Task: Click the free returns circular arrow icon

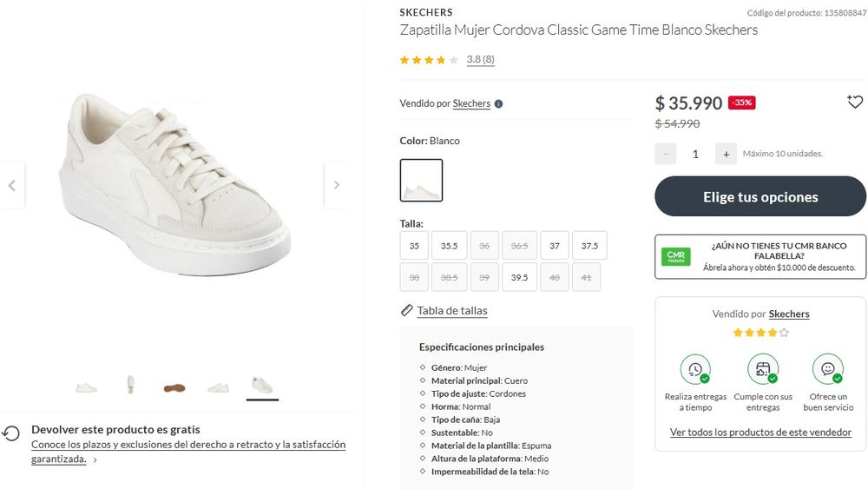Action: click(x=11, y=433)
